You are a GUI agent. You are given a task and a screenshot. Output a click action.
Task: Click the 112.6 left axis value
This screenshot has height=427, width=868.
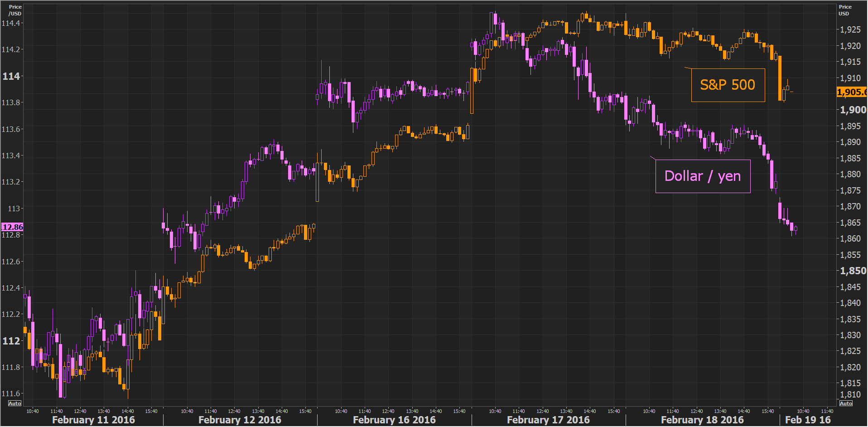(11, 262)
